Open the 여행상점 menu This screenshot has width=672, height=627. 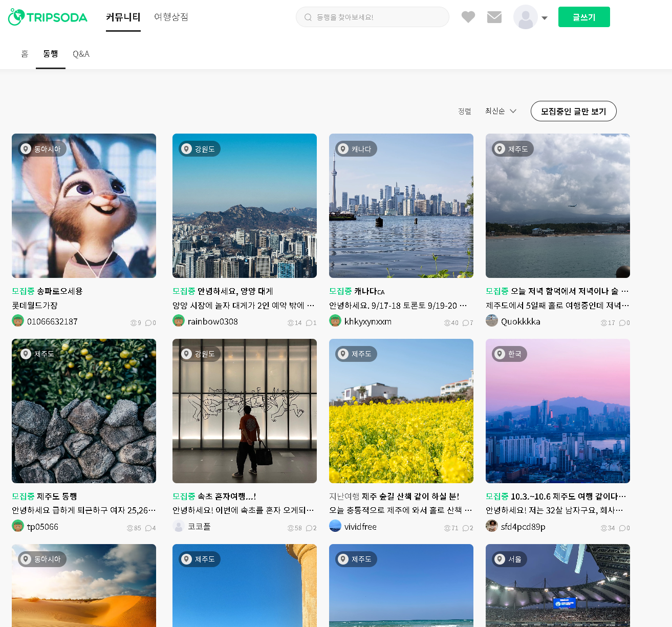point(171,17)
